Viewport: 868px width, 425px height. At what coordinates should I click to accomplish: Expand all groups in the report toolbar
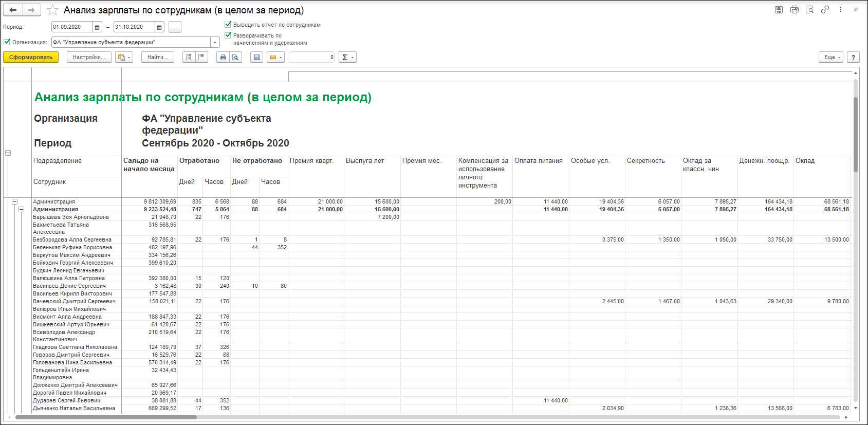coord(189,58)
